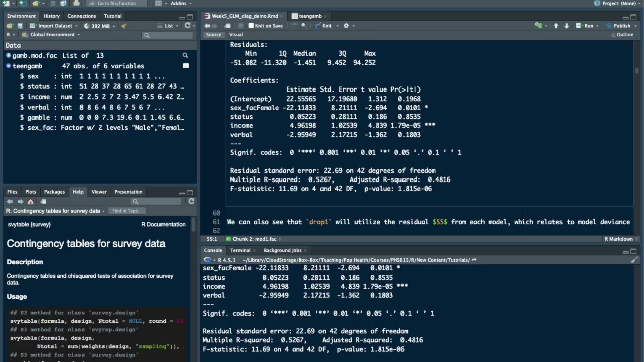The height and width of the screenshot is (362, 644).
Task: Click the Insert Chunk icon
Action: [539, 25]
